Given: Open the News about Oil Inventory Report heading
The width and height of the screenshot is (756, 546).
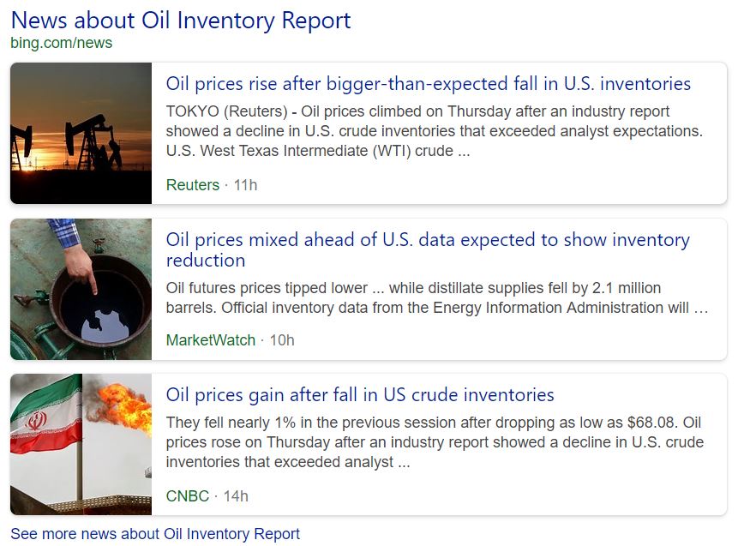Looking at the screenshot, I should (181, 21).
